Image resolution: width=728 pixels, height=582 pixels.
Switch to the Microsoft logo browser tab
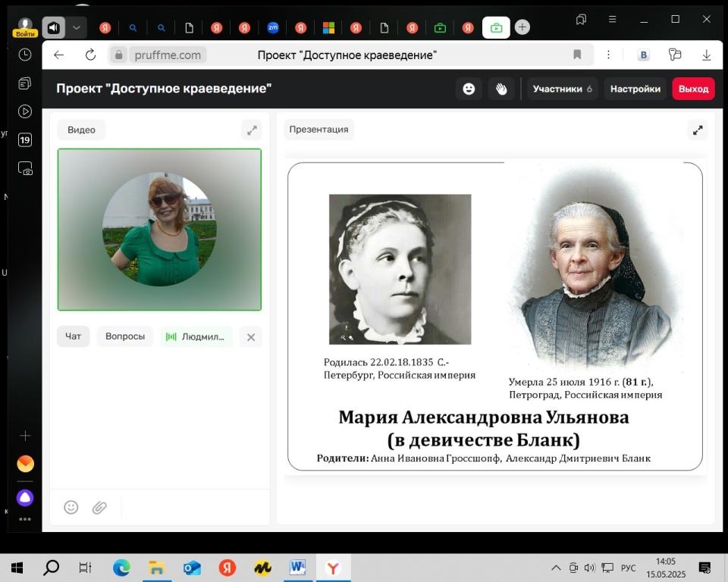coord(328,28)
